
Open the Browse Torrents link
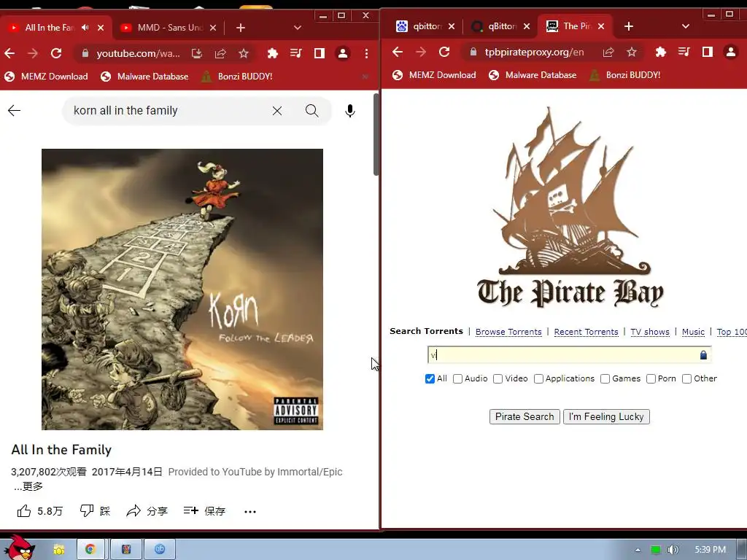508,332
